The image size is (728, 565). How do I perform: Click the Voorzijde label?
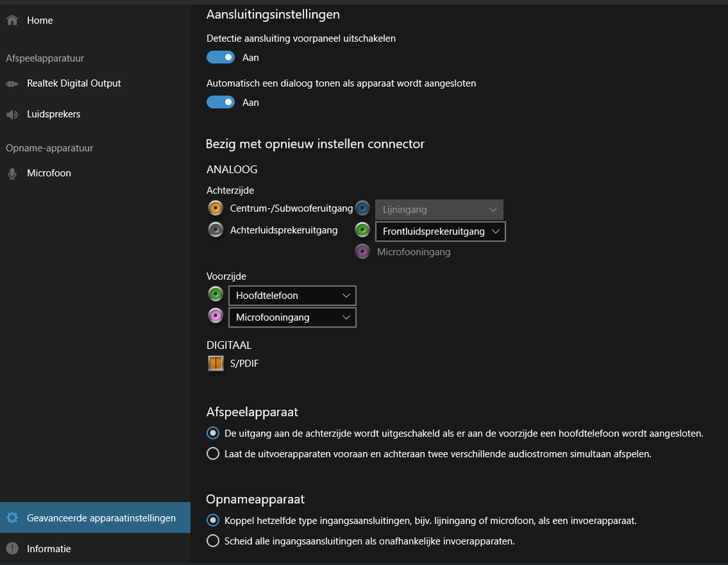click(x=226, y=276)
